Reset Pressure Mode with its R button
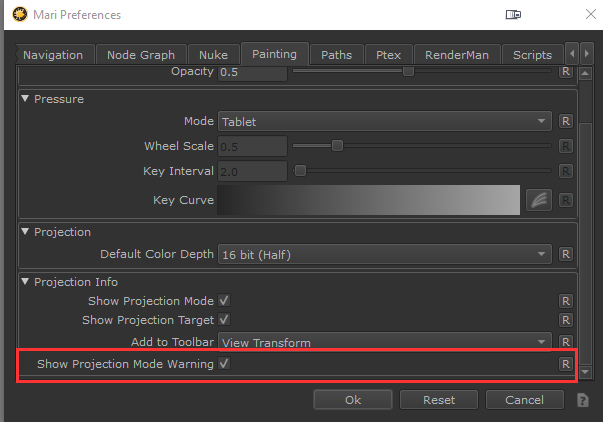603x422 pixels. (565, 121)
